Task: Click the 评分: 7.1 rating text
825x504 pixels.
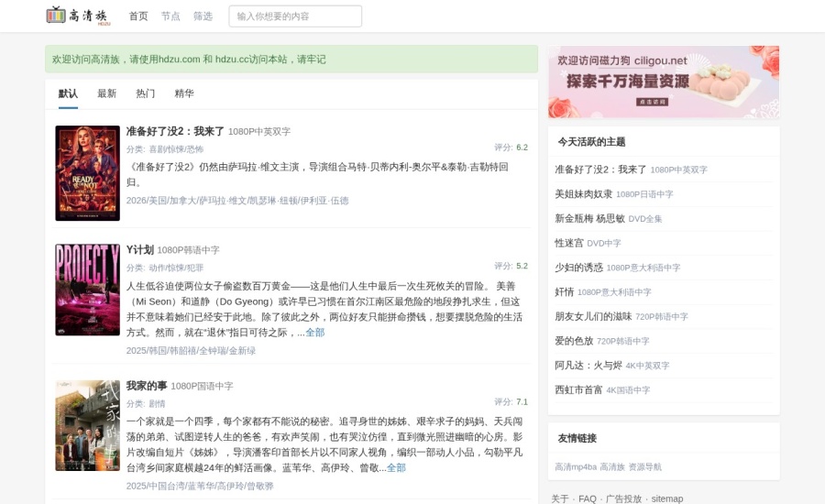Action: tap(511, 402)
